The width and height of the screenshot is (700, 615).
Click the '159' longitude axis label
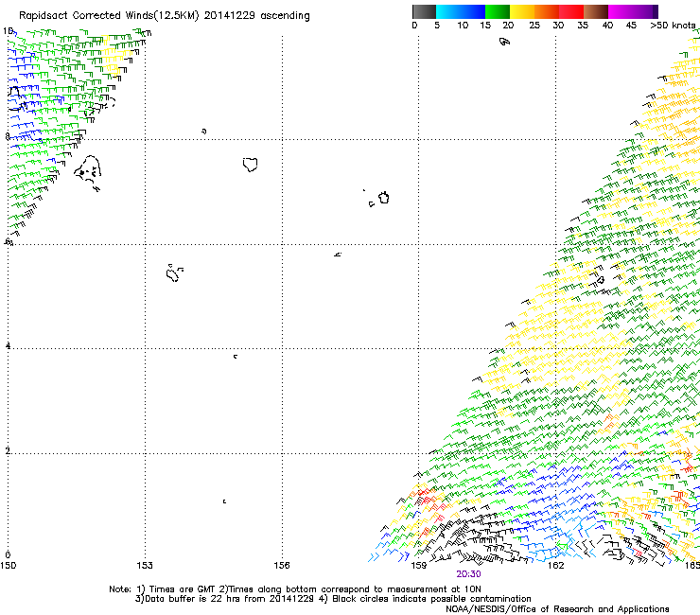pyautogui.click(x=419, y=566)
